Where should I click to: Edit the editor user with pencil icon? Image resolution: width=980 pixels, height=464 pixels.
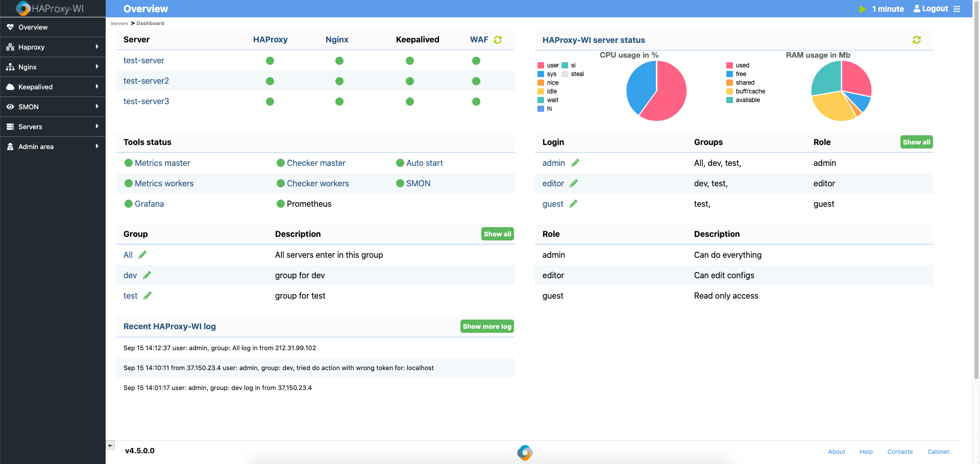pyautogui.click(x=574, y=183)
